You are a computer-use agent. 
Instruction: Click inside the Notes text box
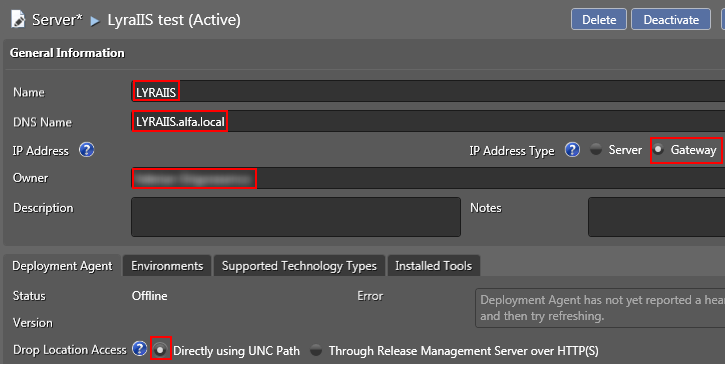pos(657,217)
